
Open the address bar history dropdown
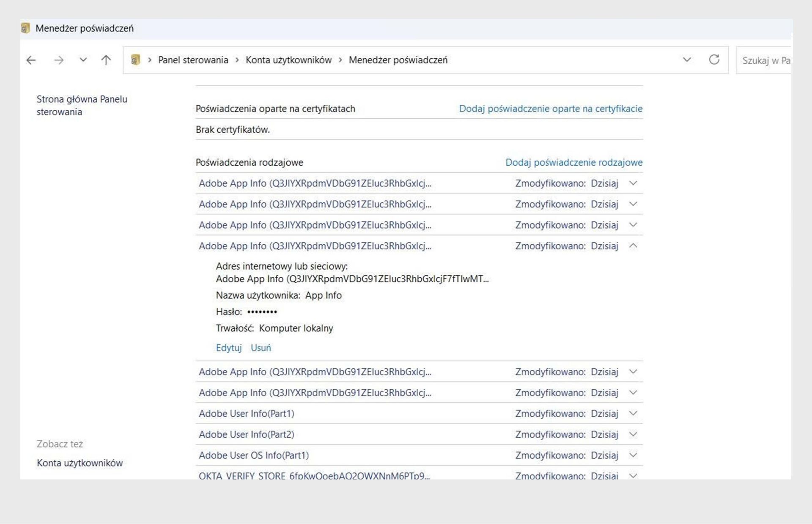pyautogui.click(x=687, y=60)
